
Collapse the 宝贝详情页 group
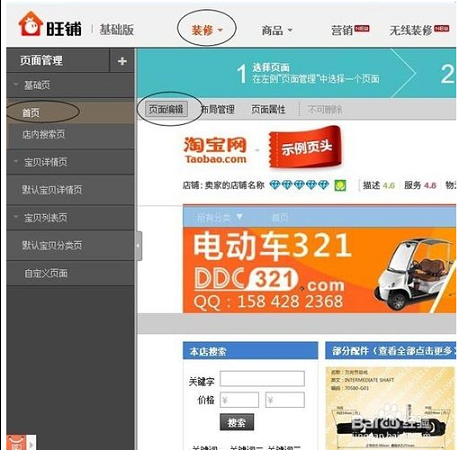[x=16, y=162]
